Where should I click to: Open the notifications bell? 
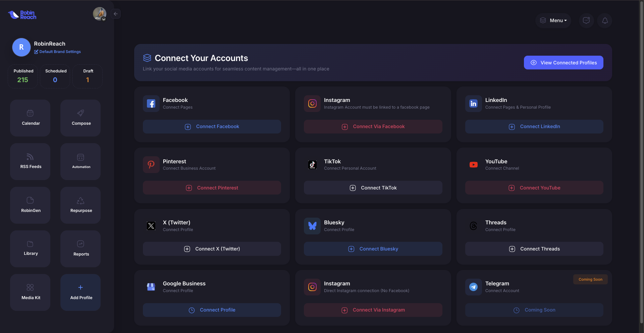605,20
